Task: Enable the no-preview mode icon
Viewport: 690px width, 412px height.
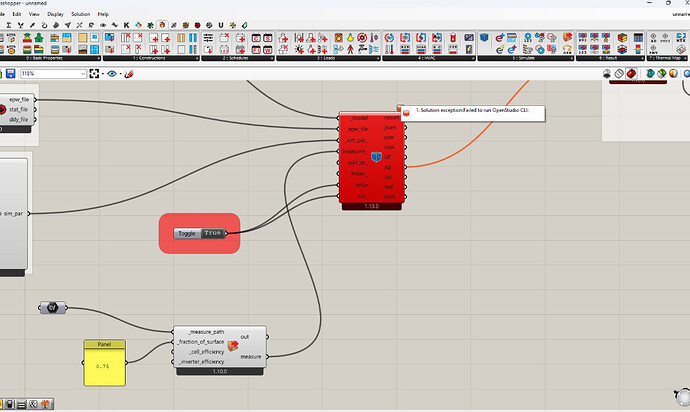Action: tap(607, 74)
